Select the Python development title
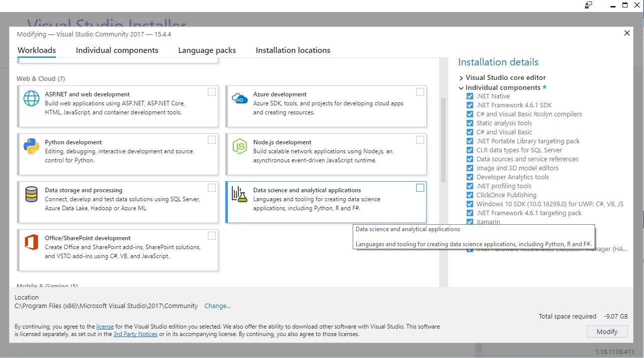Image resolution: width=644 pixels, height=358 pixels. click(73, 142)
